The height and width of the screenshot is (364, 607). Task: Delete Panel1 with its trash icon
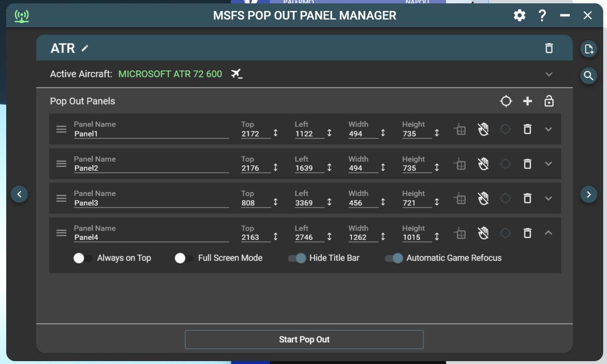click(x=527, y=129)
